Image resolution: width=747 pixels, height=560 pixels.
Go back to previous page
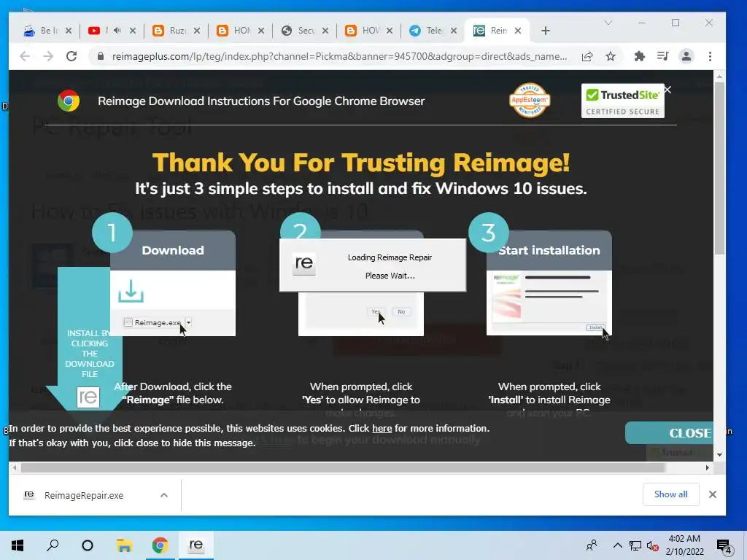pos(25,56)
